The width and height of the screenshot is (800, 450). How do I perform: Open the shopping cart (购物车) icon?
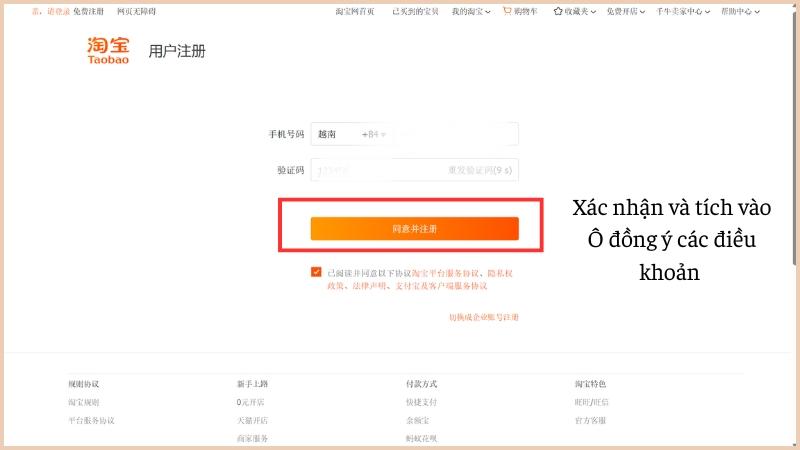pos(507,11)
